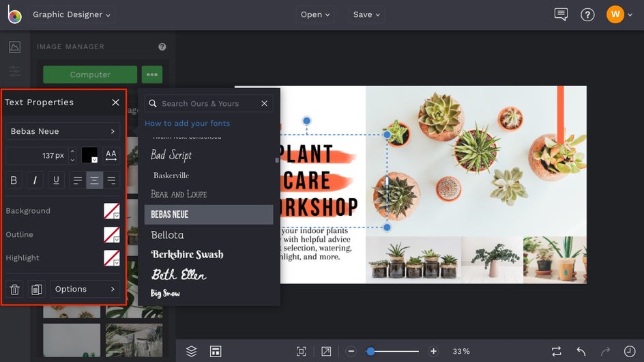The image size is (644, 362).
Task: Expand the text Options menu
Action: [x=85, y=290]
